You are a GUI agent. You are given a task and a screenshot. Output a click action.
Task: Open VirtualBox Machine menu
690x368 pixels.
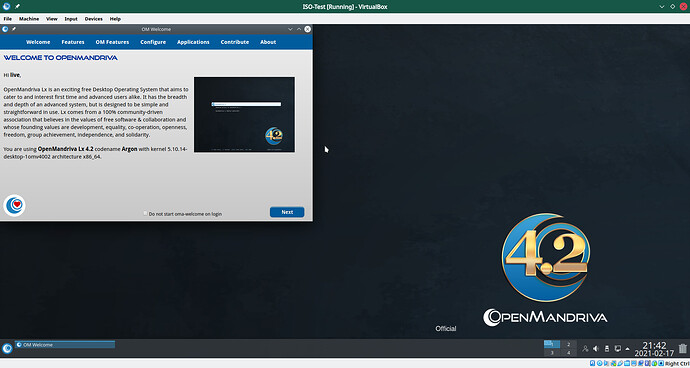(x=29, y=19)
